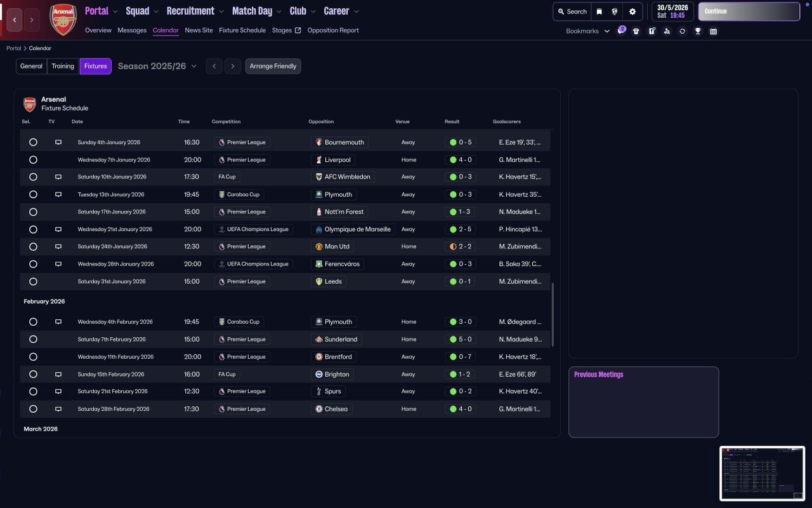Image resolution: width=812 pixels, height=508 pixels.
Task: Open the messages speech-bubble icon with badge 2
Action: coord(621,30)
